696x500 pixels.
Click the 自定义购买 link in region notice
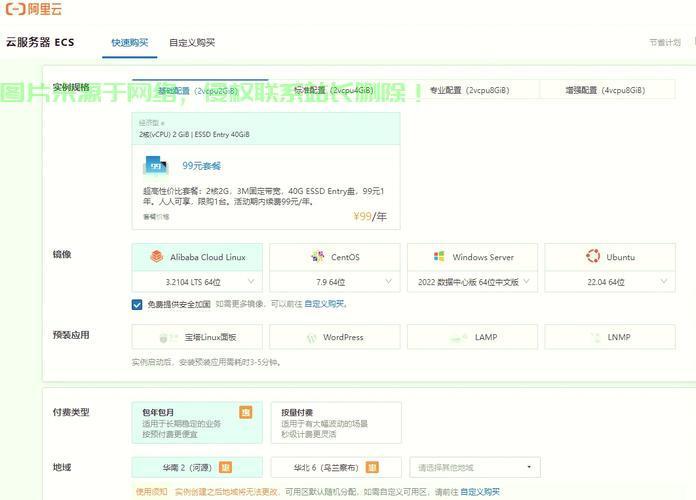pos(480,492)
